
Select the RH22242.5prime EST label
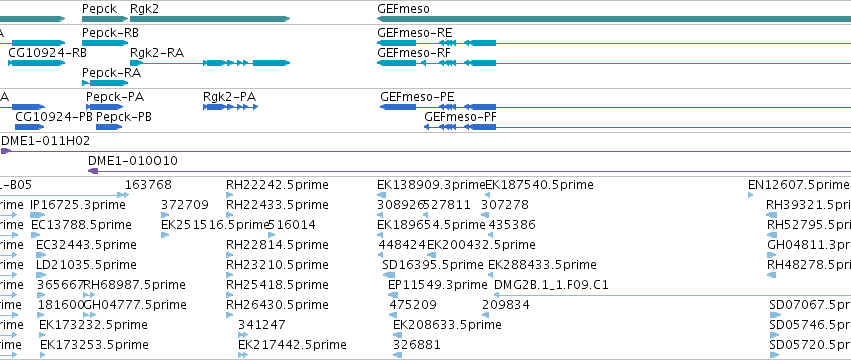tap(277, 185)
